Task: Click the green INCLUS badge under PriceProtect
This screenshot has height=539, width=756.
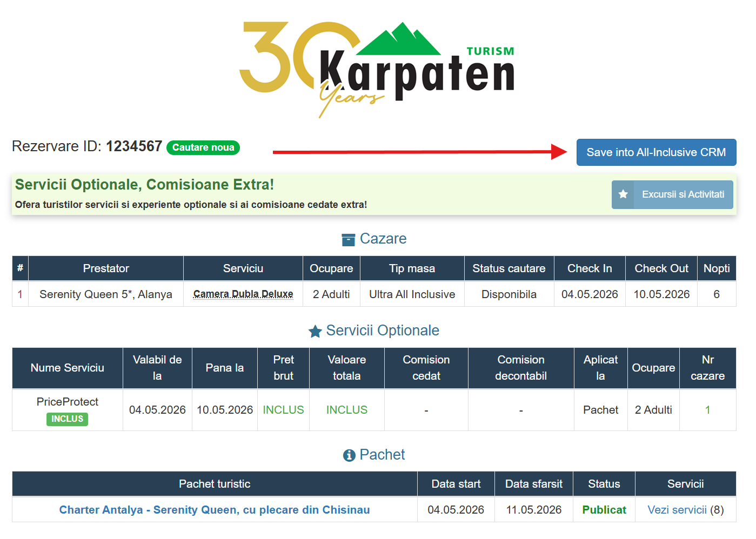Action: coord(67,419)
